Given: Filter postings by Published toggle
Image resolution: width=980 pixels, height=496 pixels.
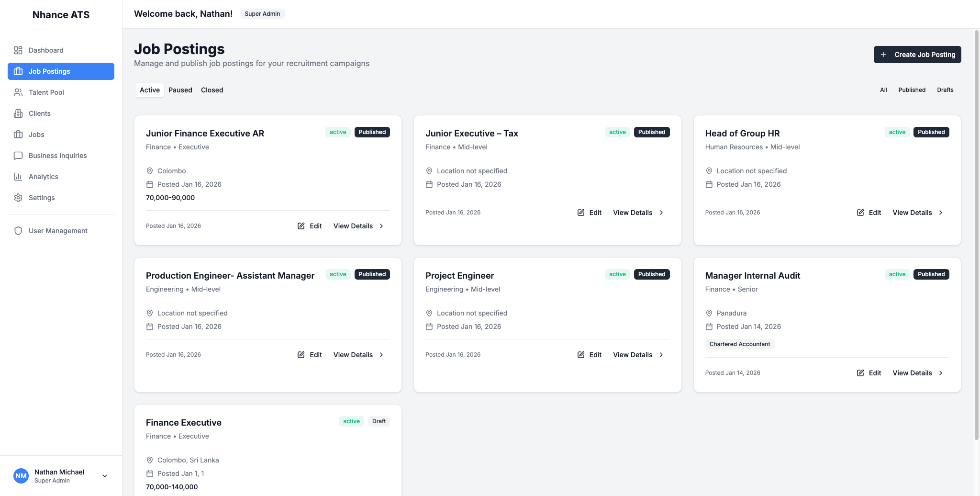Looking at the screenshot, I should pyautogui.click(x=912, y=90).
